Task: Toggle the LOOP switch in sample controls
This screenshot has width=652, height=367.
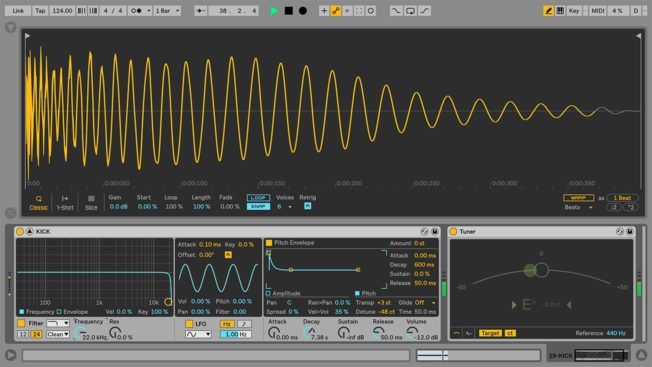Action: pos(258,198)
